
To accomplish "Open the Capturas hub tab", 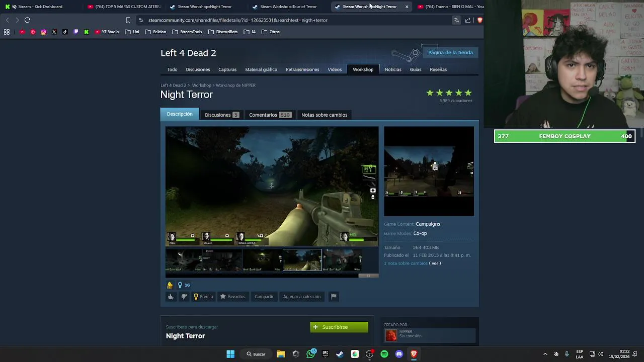I will tap(227, 69).
